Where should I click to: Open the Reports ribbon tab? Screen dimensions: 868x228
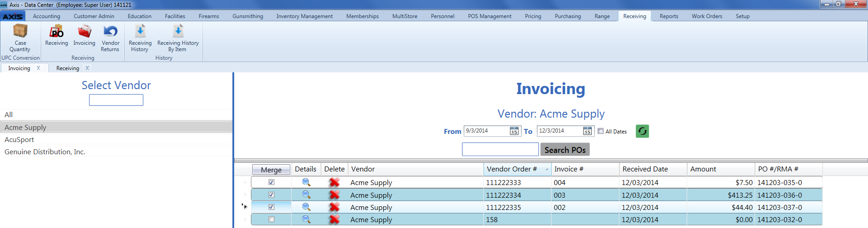[669, 16]
